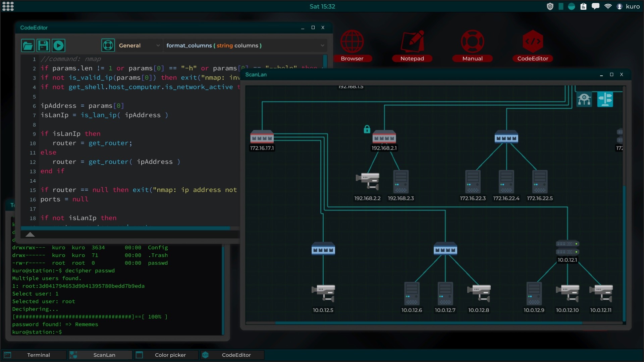Click the Save file icon in CodeEditor
Screen dimensions: 644x362
[43, 46]
